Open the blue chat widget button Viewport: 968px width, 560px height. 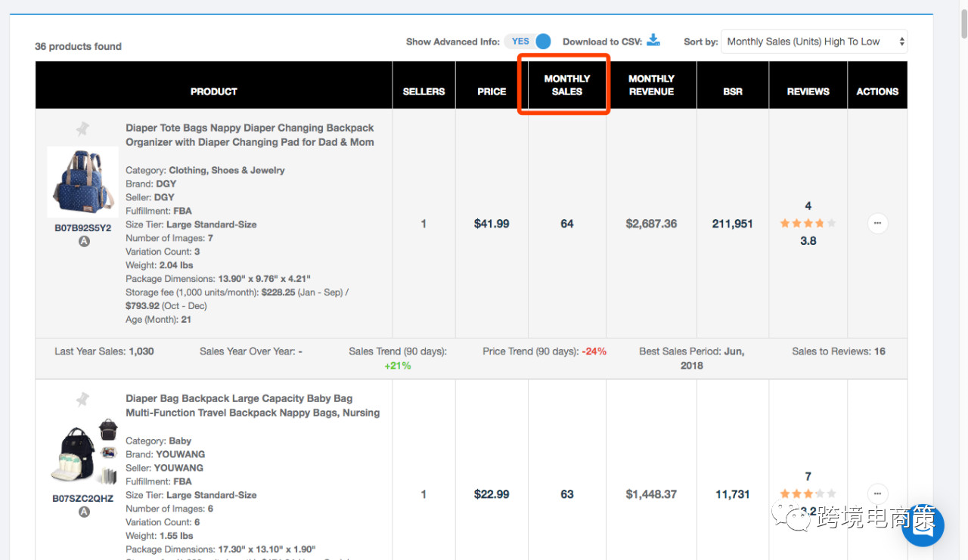click(923, 526)
